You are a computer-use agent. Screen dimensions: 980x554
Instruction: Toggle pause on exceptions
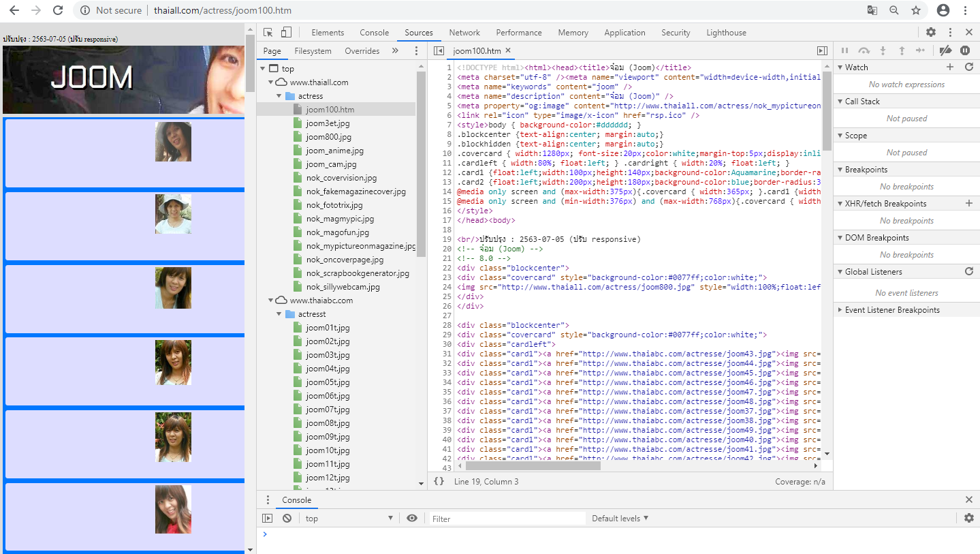[x=965, y=50]
